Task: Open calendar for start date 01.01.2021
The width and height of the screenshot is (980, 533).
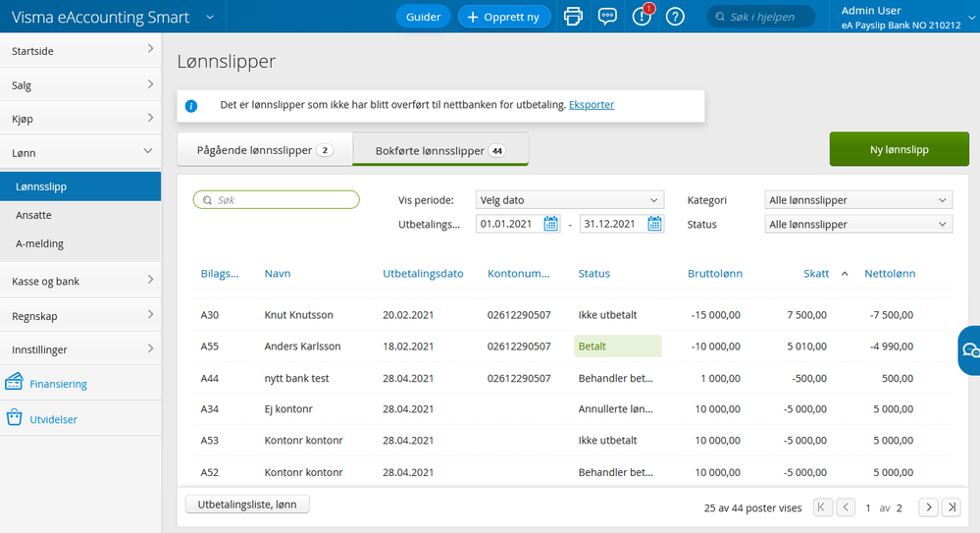Action: [550, 224]
